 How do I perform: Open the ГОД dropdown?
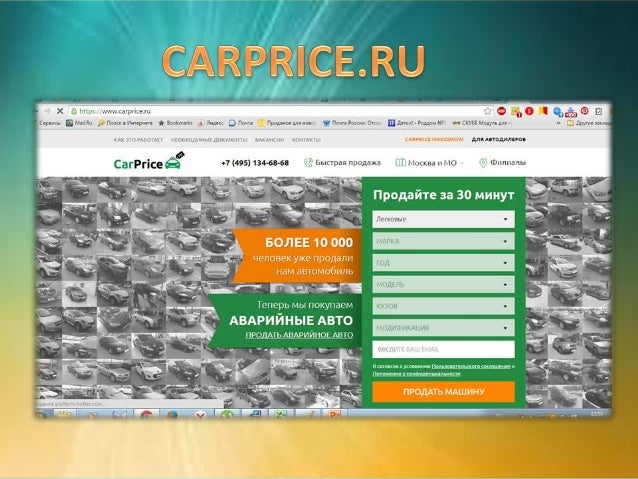coord(444,263)
